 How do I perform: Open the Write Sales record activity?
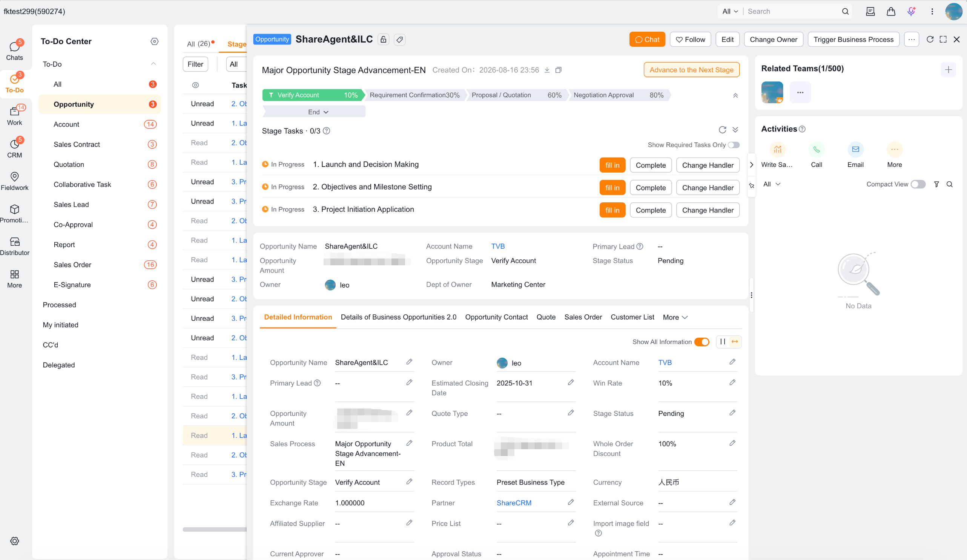click(777, 155)
